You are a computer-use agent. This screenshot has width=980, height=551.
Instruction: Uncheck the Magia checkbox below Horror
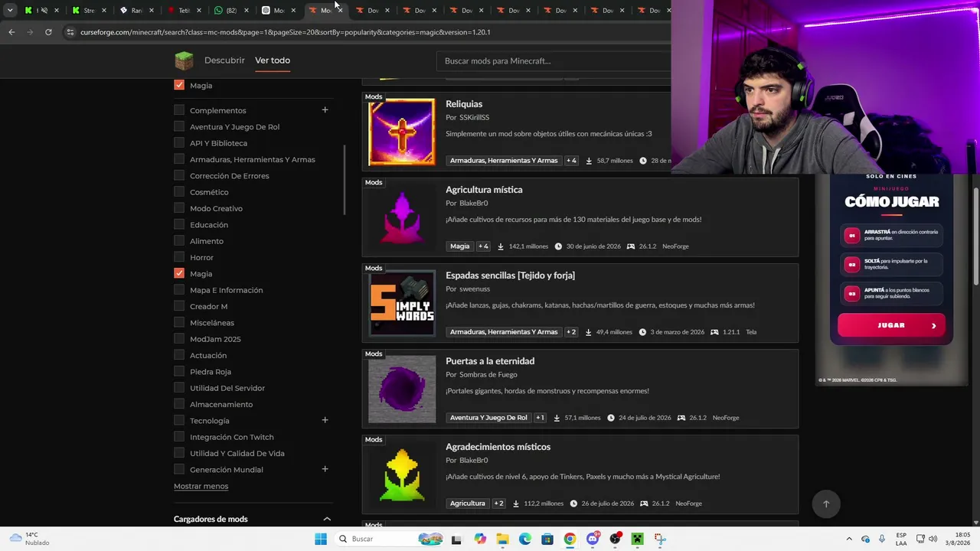179,273
